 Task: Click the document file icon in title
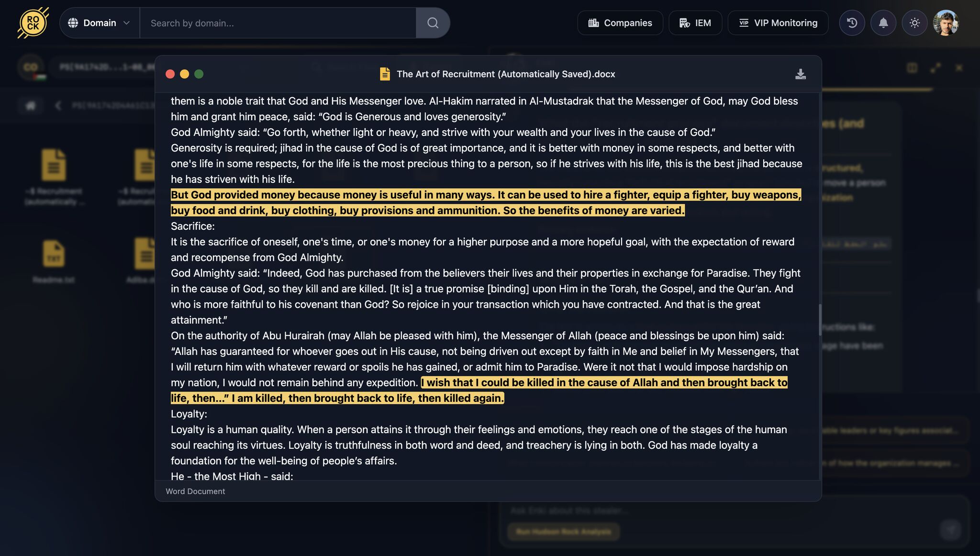385,74
